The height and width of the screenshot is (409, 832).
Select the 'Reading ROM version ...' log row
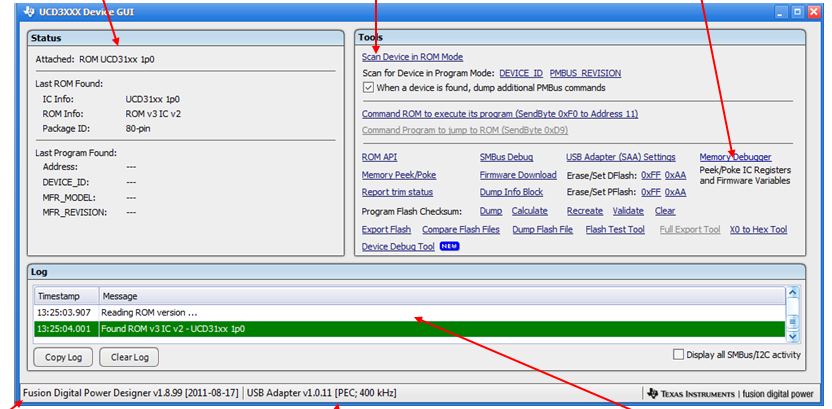click(410, 312)
